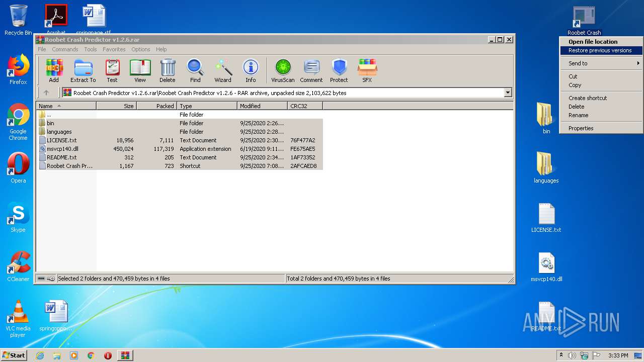The height and width of the screenshot is (362, 644).
Task: Open Properties from context menu
Action: [601, 128]
